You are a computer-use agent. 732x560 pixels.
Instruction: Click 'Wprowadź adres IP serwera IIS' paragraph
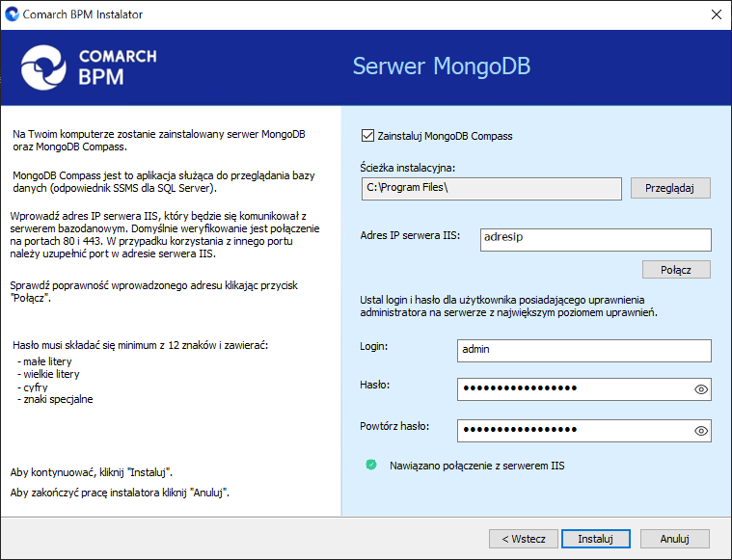165,235
